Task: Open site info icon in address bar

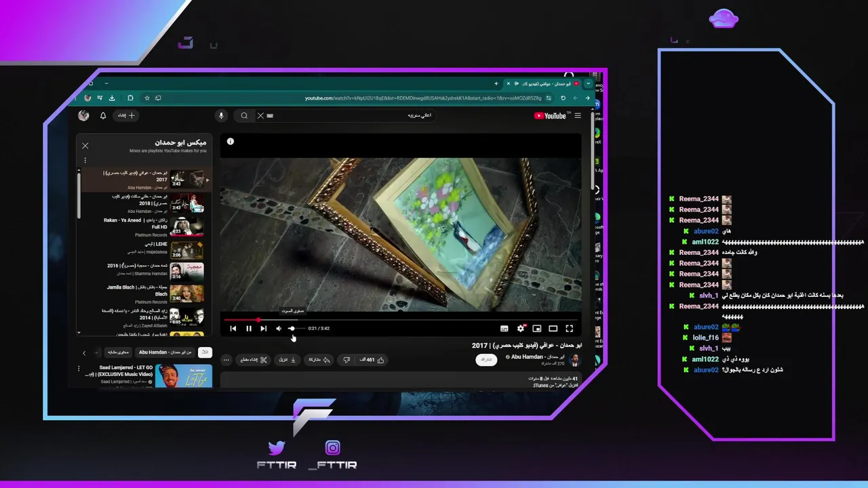Action: tap(549, 98)
